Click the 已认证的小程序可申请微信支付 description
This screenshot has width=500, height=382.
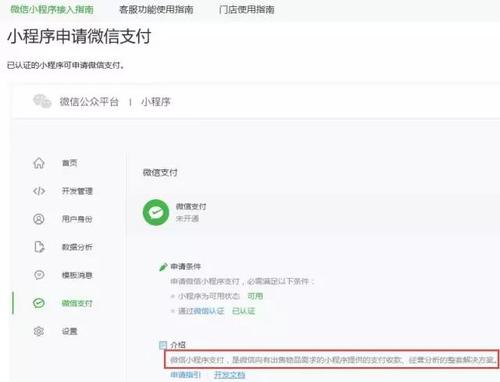point(66,65)
